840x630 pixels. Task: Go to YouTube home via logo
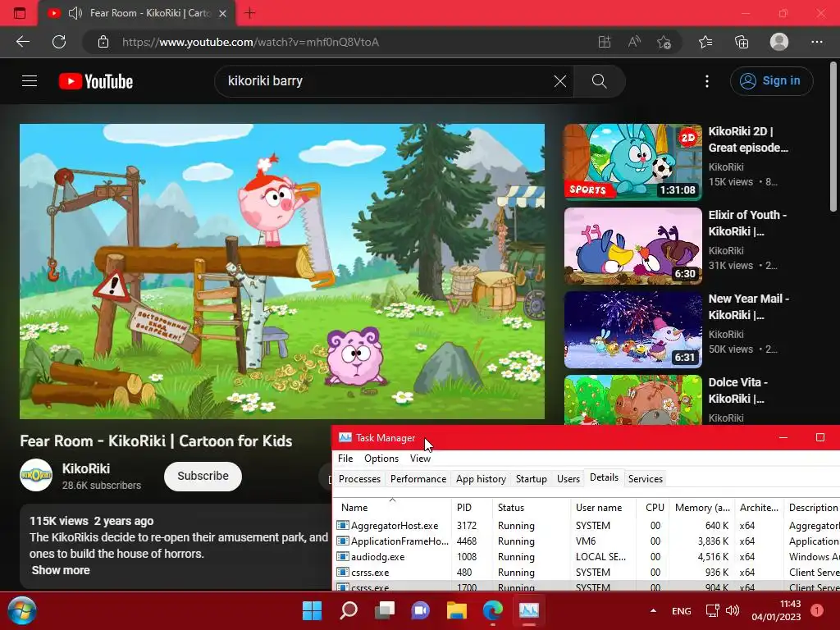point(96,81)
